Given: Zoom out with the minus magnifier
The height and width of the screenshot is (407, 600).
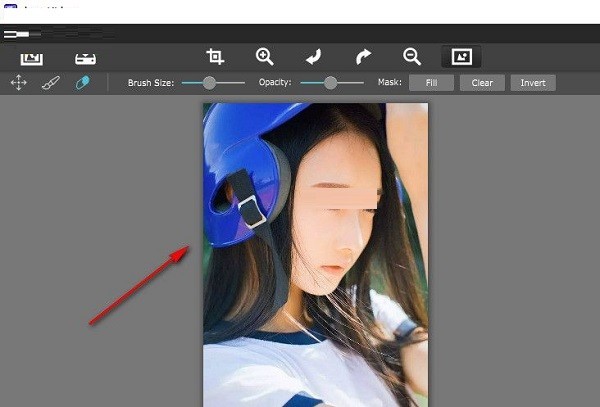Looking at the screenshot, I should pos(411,57).
